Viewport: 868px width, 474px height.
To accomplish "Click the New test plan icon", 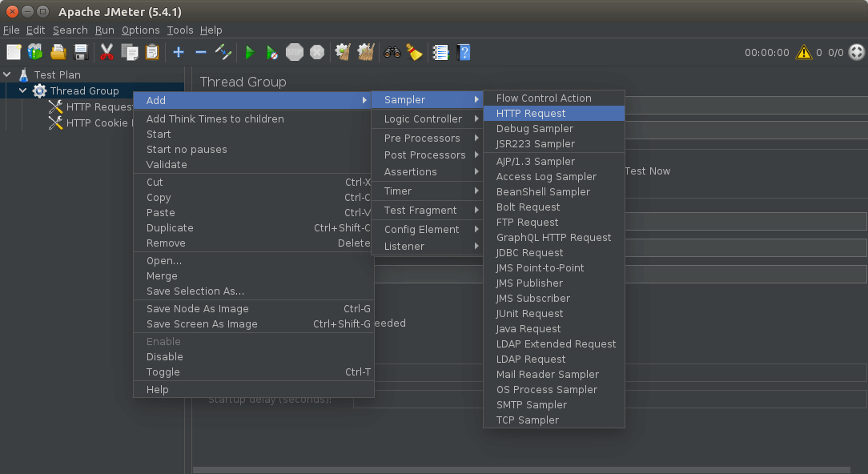I will tap(14, 52).
